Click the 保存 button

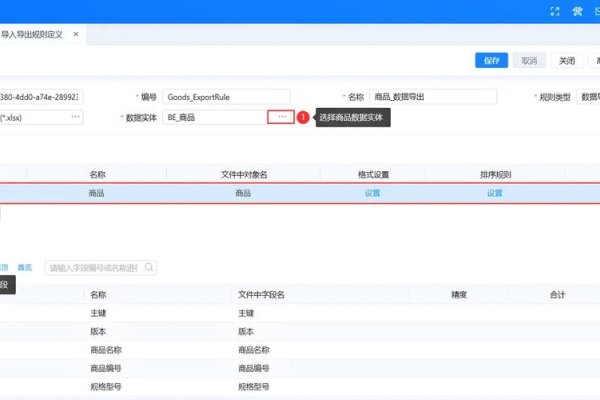pyautogui.click(x=491, y=60)
